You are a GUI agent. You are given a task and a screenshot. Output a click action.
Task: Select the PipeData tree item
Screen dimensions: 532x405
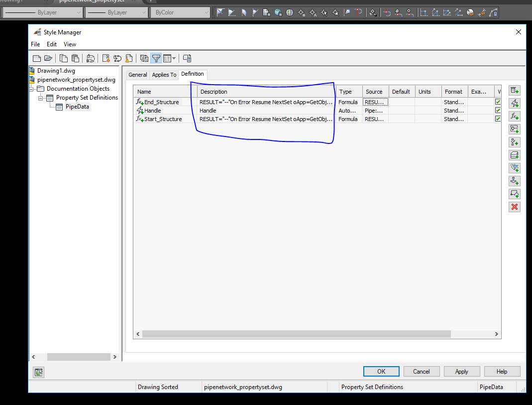click(76, 106)
